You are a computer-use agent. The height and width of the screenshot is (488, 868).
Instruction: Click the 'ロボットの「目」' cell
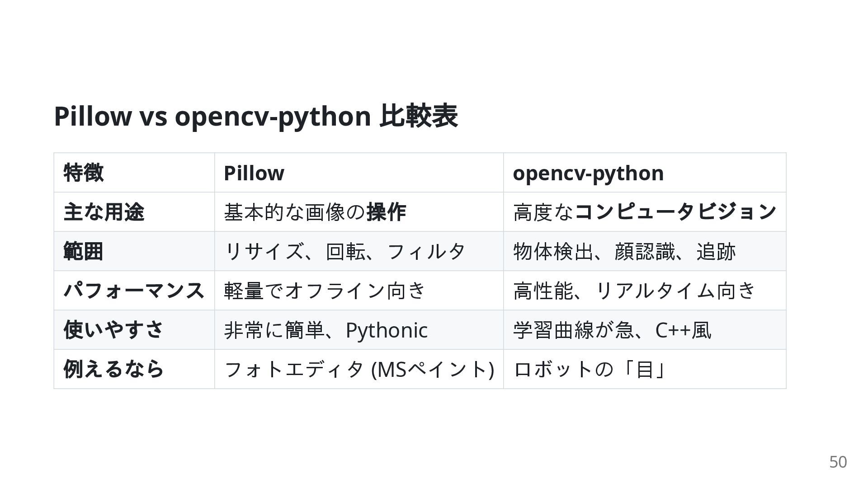click(x=590, y=369)
